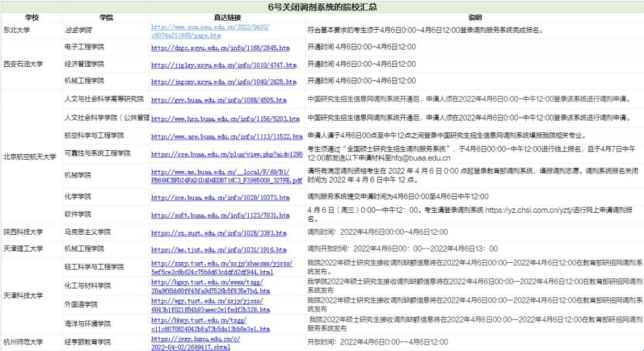Screen dimensions: 644x351
Task: Open the www.me.buaa.edu.cn PDF link for 机械学院
Action: [x=227, y=176]
